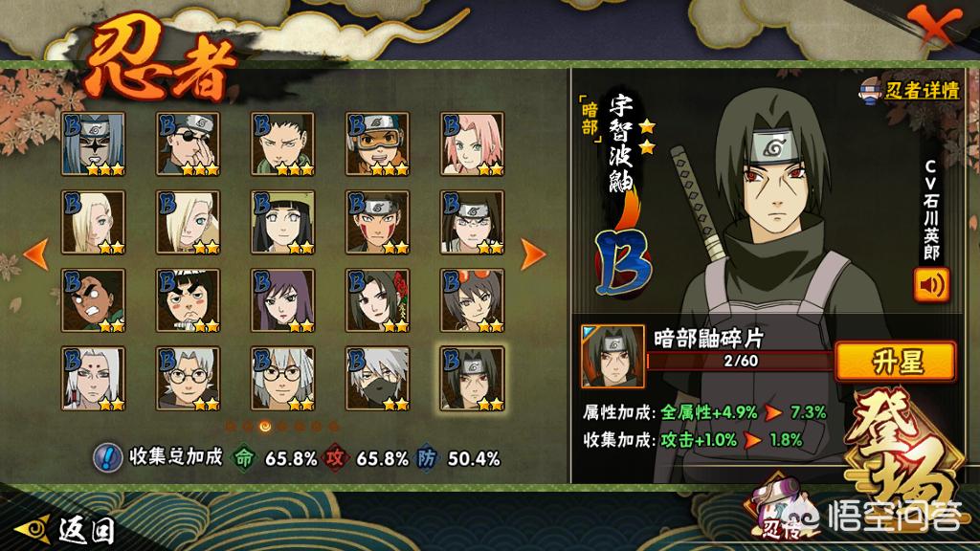The height and width of the screenshot is (551, 980).
Task: Go to next ninja page arrow
Action: click(533, 253)
